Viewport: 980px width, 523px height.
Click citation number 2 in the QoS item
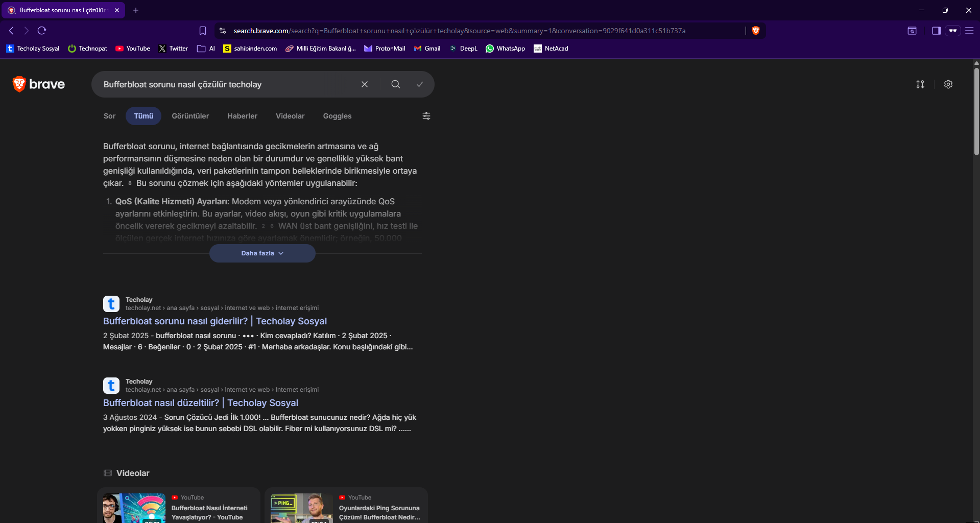[263, 226]
